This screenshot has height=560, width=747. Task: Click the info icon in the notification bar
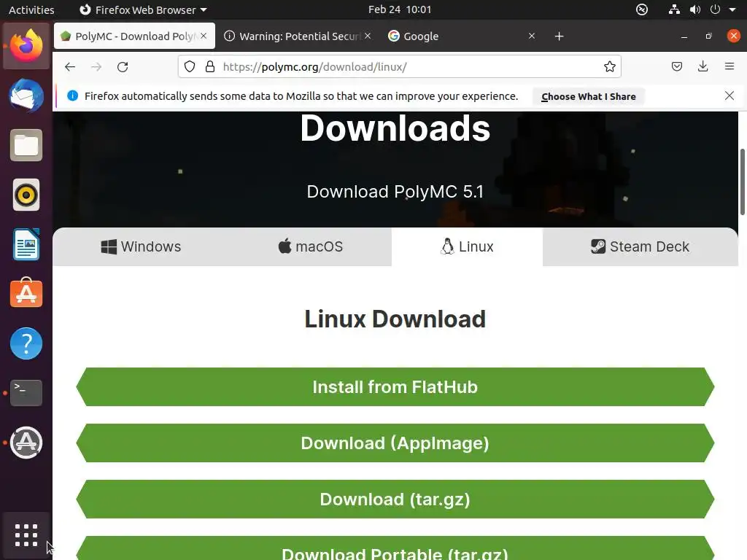click(x=72, y=96)
